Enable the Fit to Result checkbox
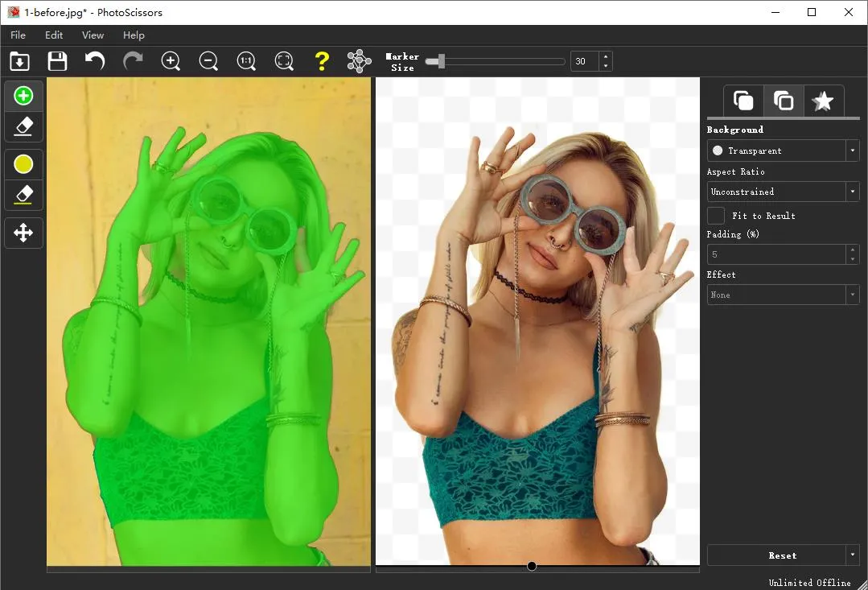868x590 pixels. pos(715,216)
